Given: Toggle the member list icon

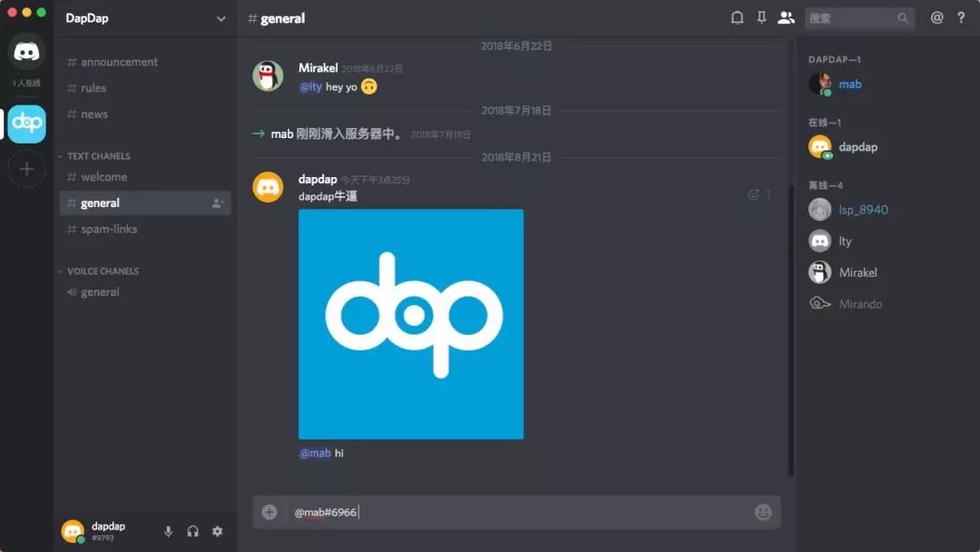Looking at the screenshot, I should click(x=786, y=18).
